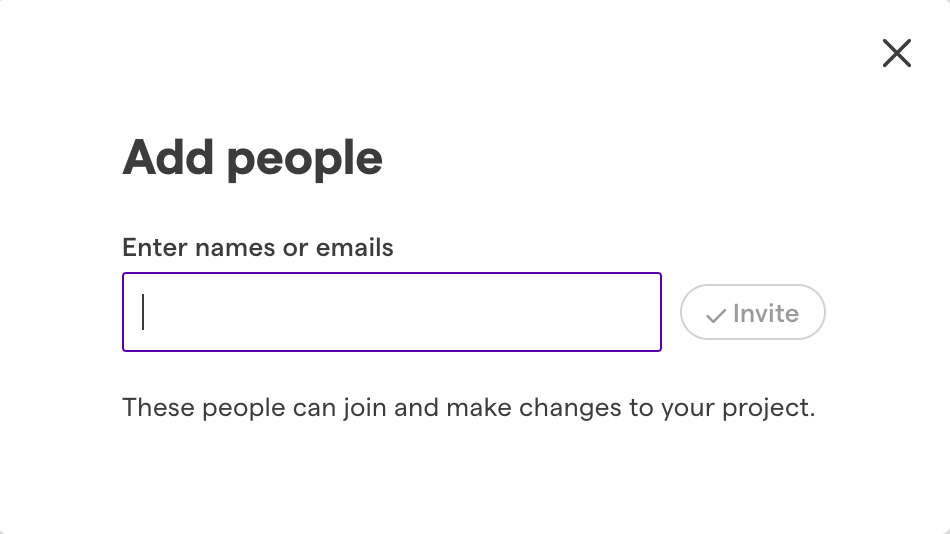Place cursor in the email entry box
Viewport: 950px width, 534px height.
pyautogui.click(x=391, y=312)
